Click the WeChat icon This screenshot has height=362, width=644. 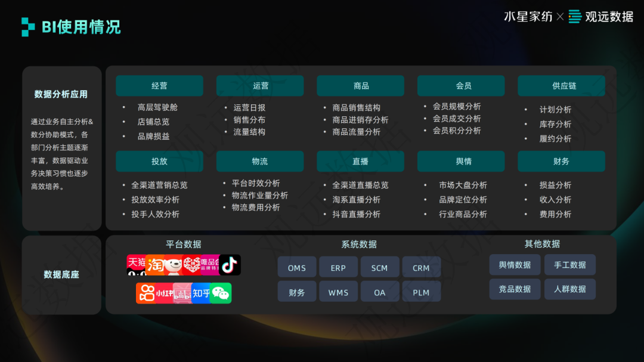pos(221,293)
